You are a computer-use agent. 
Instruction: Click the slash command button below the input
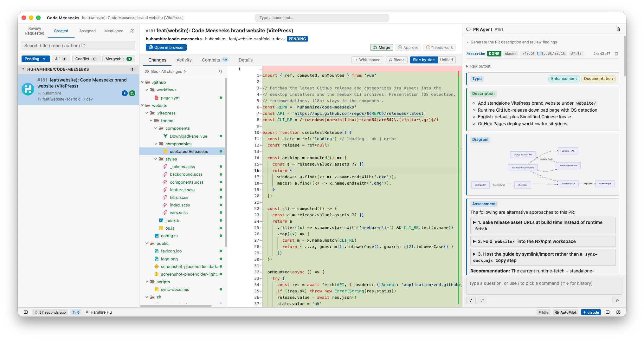[x=471, y=300]
